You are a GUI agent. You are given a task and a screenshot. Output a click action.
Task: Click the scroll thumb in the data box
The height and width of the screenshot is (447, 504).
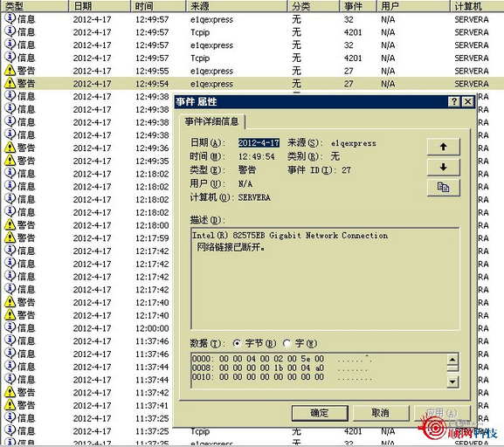pos(452,368)
